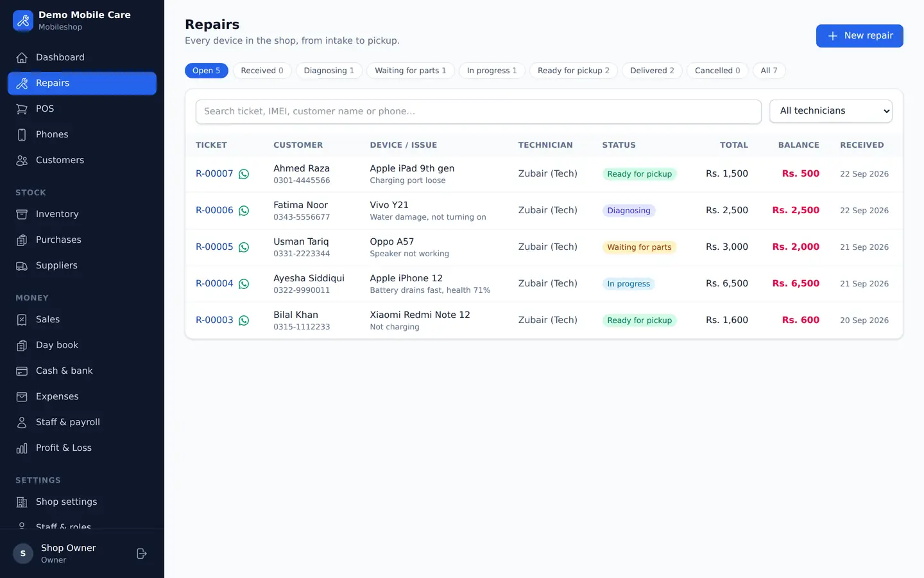924x578 pixels.
Task: Click the Suppliers truck icon
Action: 22,265
